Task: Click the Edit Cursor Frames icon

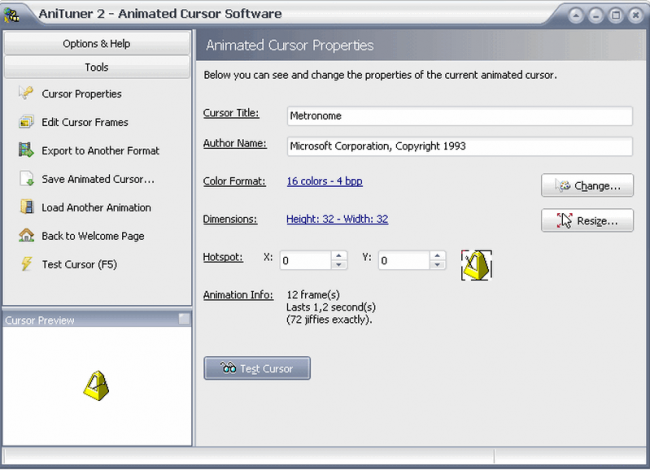Action: 26,122
